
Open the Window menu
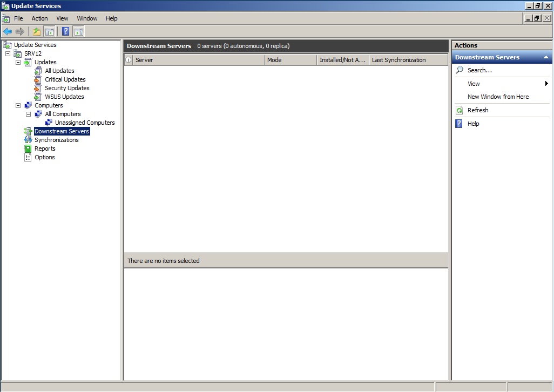click(87, 18)
